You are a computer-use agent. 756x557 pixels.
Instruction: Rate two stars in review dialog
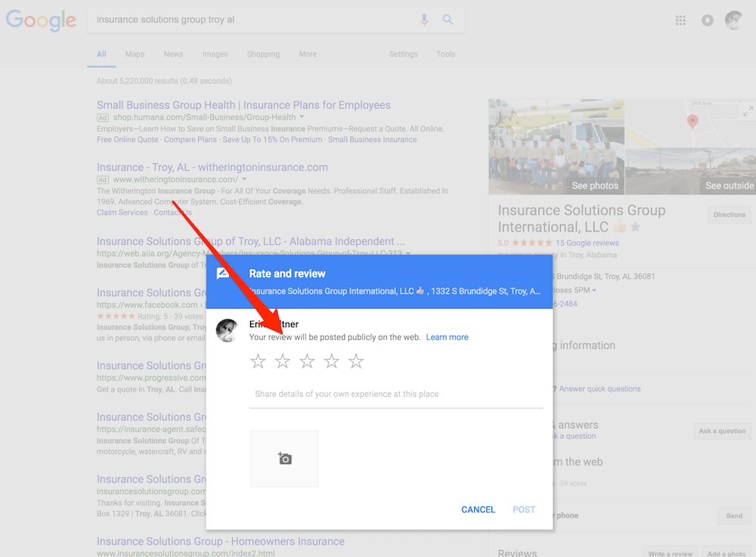pyautogui.click(x=283, y=361)
